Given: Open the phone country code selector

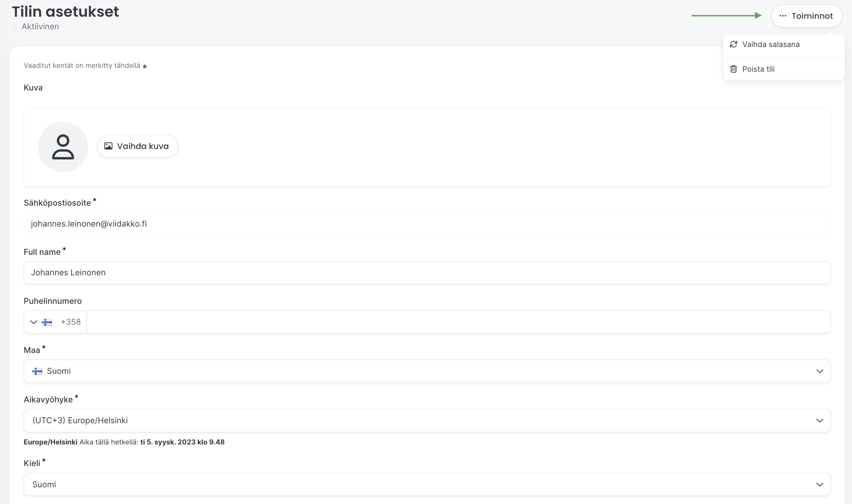Looking at the screenshot, I should (55, 322).
